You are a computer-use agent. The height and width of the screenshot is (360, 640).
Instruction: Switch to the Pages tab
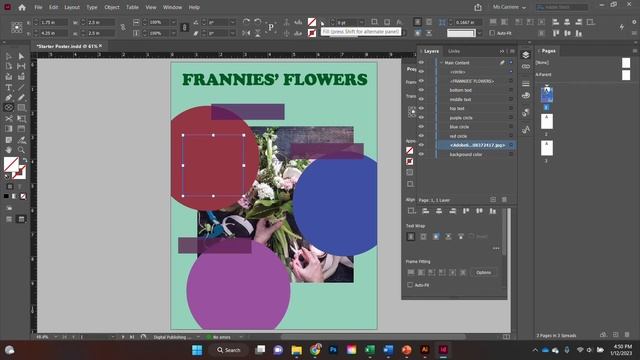[x=548, y=51]
